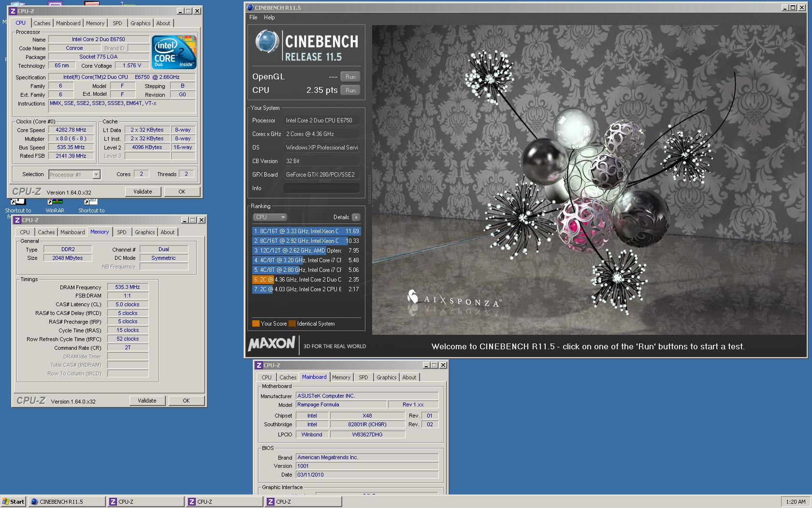Click the AIXSPONZA logo in the render
Viewport: 812px width, 508px height.
click(454, 299)
